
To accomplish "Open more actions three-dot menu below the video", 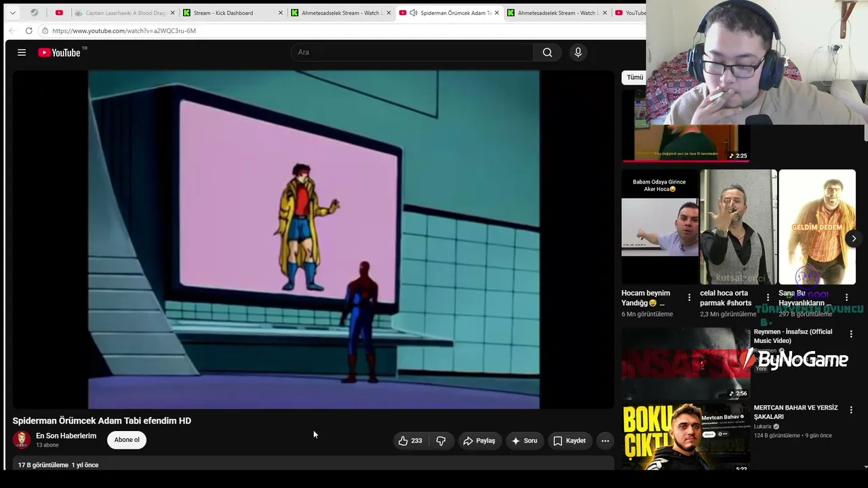I will [x=605, y=441].
